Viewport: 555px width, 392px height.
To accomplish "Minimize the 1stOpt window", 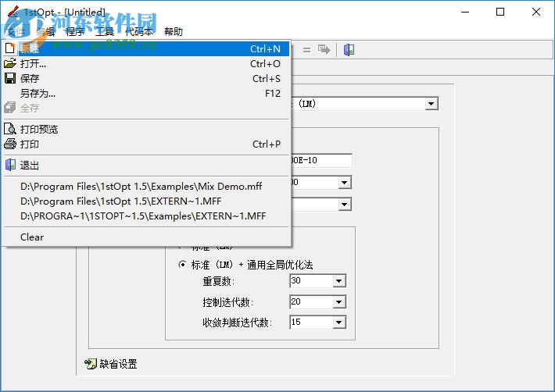I will pyautogui.click(x=465, y=12).
